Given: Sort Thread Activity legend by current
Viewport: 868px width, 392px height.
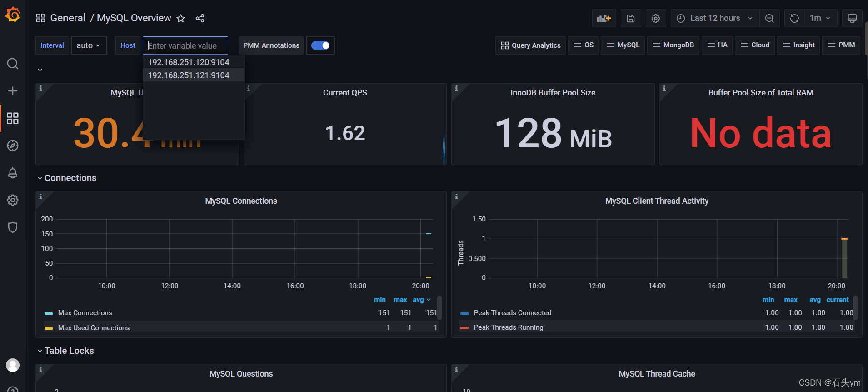Looking at the screenshot, I should click(x=838, y=300).
